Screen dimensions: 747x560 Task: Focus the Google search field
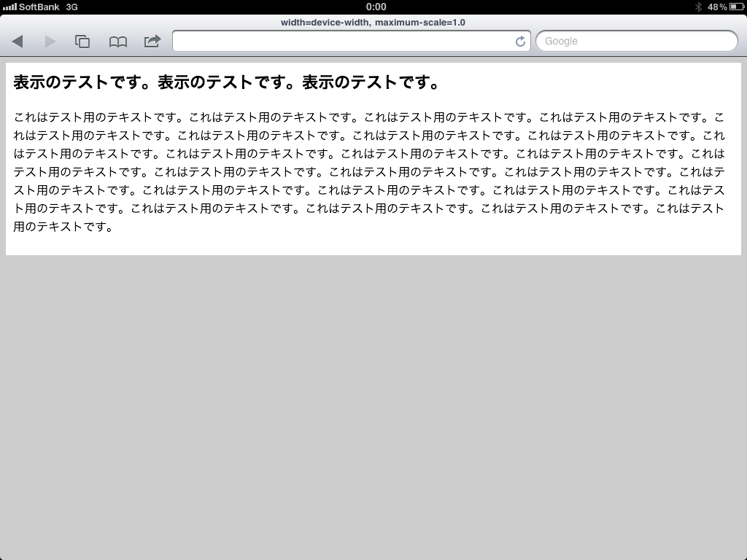tap(636, 41)
